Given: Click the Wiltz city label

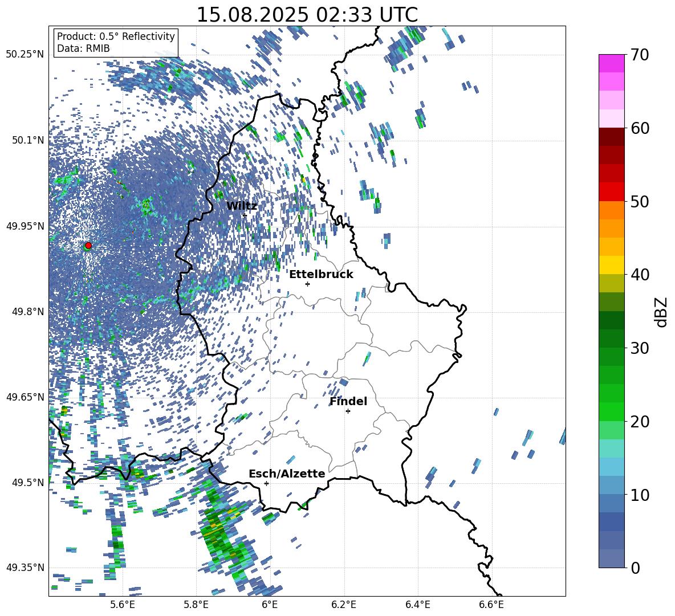Looking at the screenshot, I should click(242, 206).
